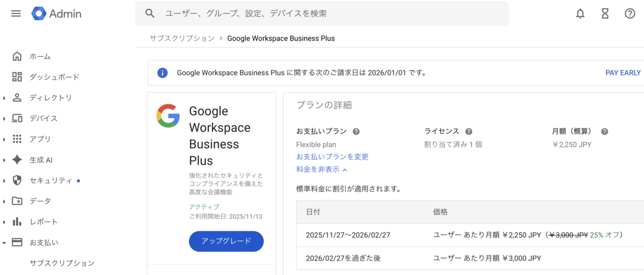Go to ホーム in sidebar

pyautogui.click(x=40, y=56)
